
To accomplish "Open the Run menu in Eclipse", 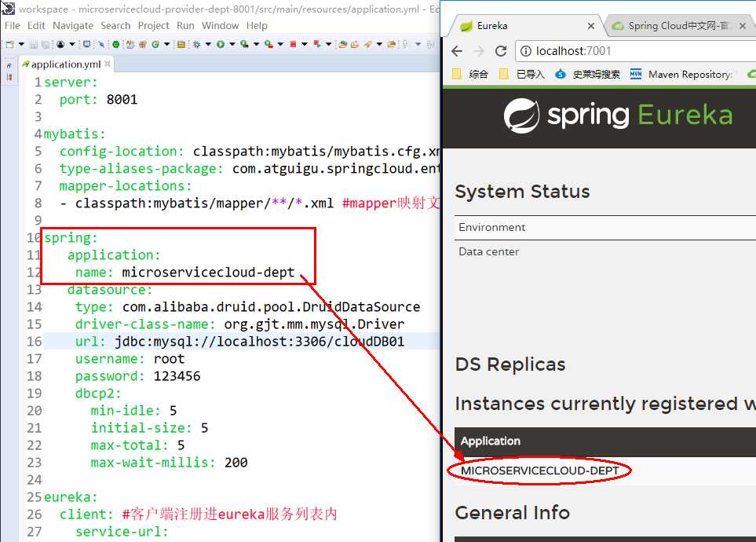I will pyautogui.click(x=185, y=26).
